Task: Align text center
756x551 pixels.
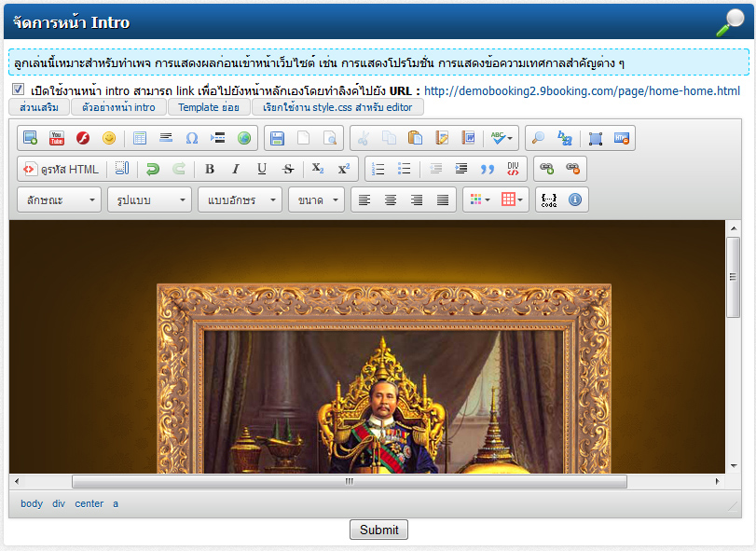Action: tap(391, 200)
